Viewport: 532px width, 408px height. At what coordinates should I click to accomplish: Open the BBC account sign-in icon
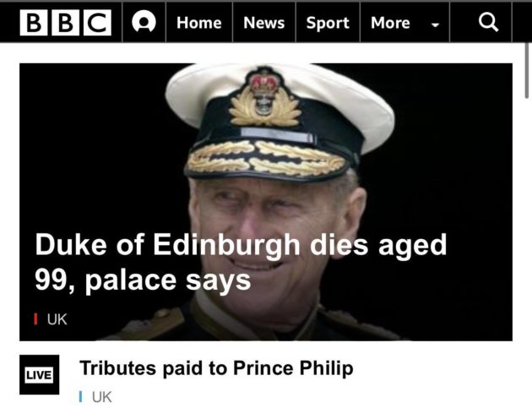pyautogui.click(x=144, y=23)
